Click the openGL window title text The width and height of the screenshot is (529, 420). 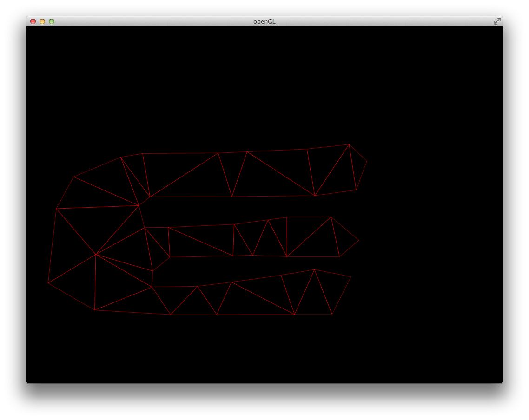click(x=264, y=21)
